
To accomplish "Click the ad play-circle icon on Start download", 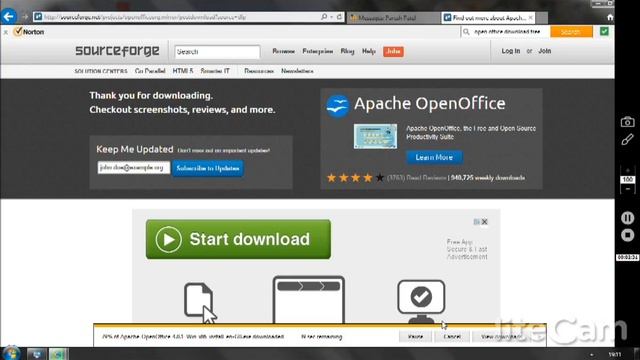I will tap(168, 239).
